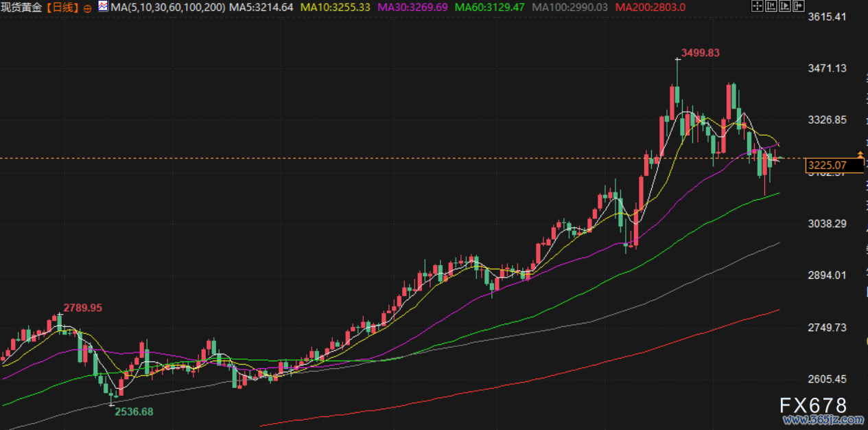Click the 2894.01 price axis value

pyautogui.click(x=828, y=275)
